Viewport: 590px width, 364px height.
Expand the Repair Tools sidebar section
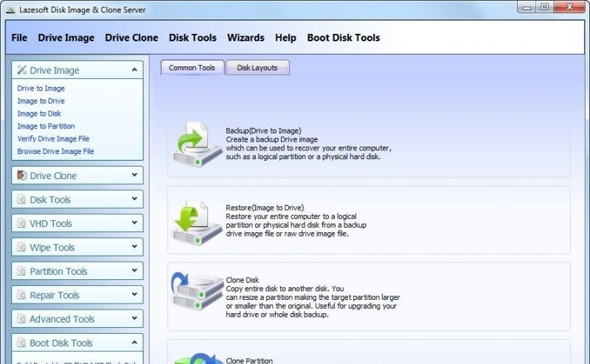(134, 294)
